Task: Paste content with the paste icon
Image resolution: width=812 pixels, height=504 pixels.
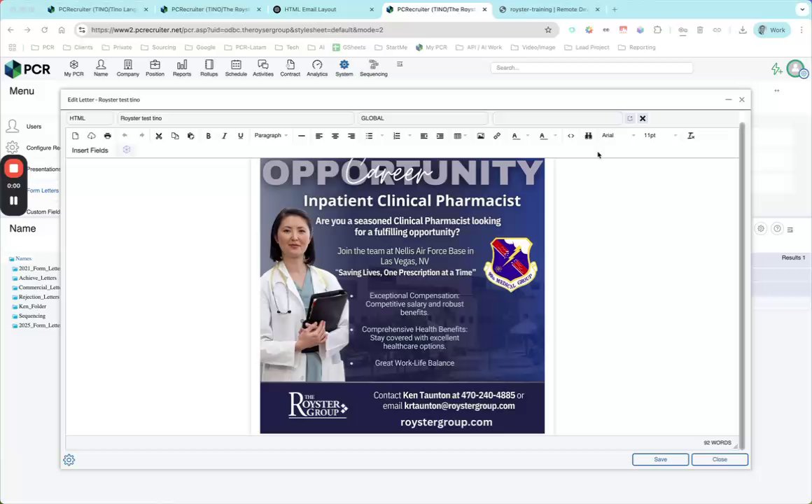Action: click(x=190, y=136)
